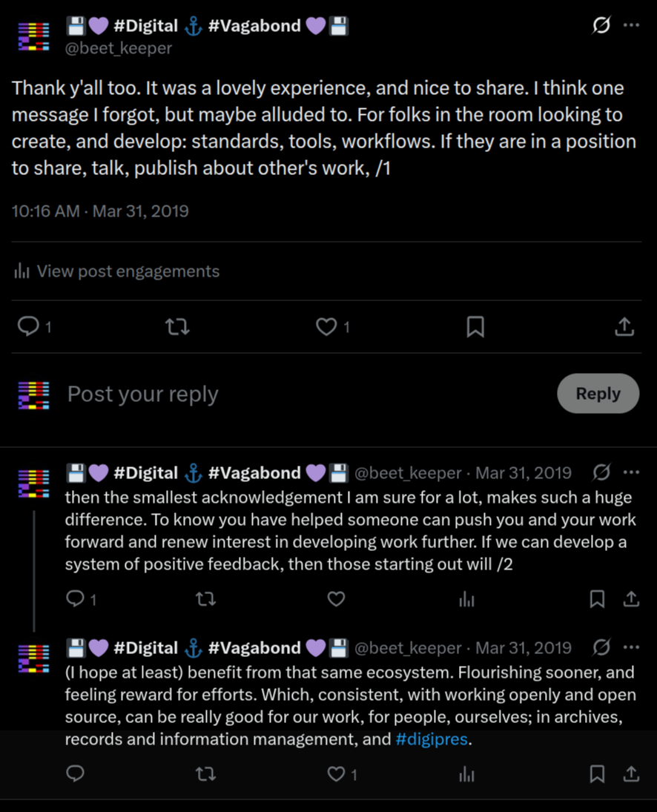The height and width of the screenshot is (812, 657).
Task: Open more options on the /2 reply
Action: 631,472
